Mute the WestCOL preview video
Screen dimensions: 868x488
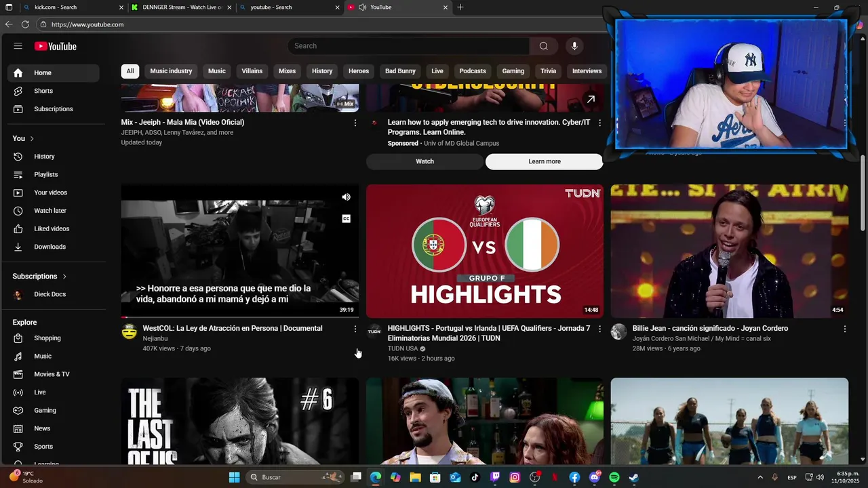346,197
